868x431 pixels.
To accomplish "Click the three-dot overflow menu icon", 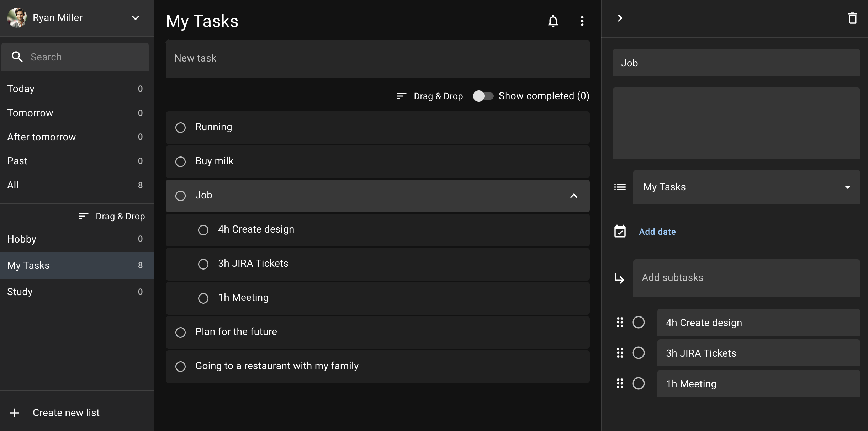I will point(582,21).
